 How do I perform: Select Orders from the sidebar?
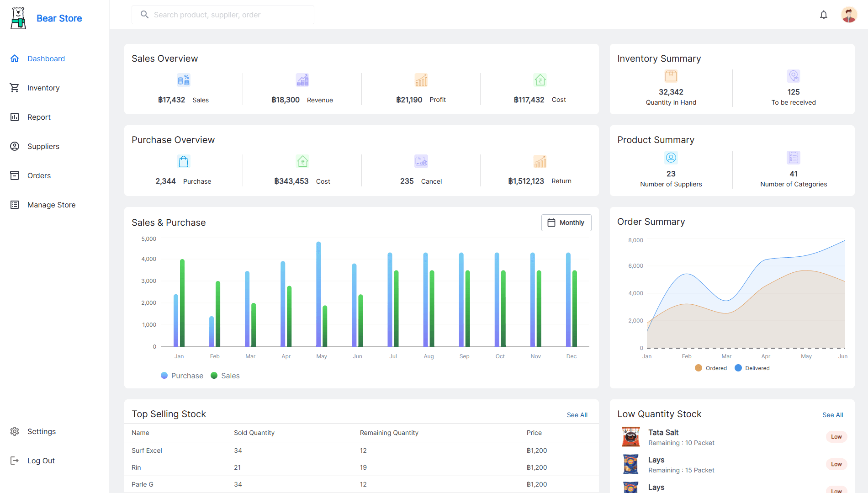(39, 175)
